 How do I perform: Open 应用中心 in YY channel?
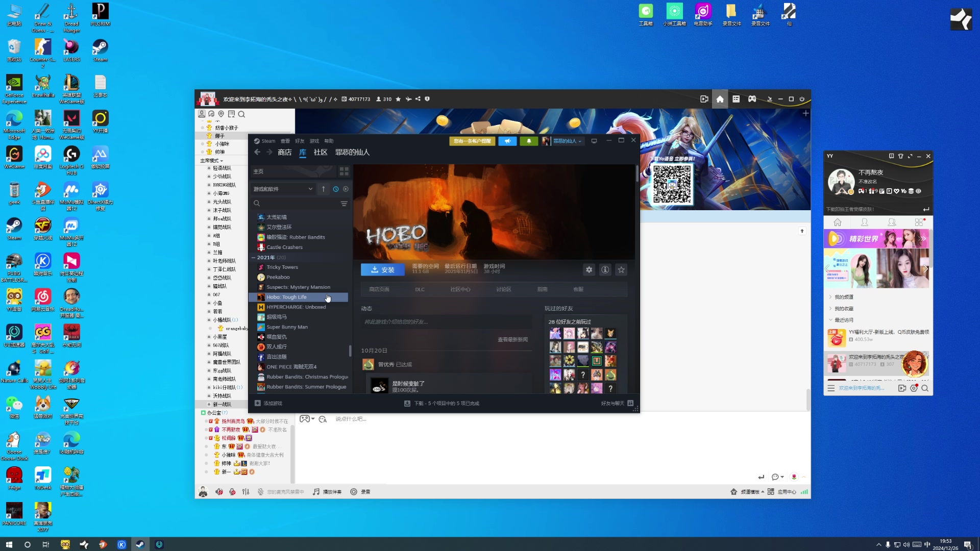tap(782, 492)
